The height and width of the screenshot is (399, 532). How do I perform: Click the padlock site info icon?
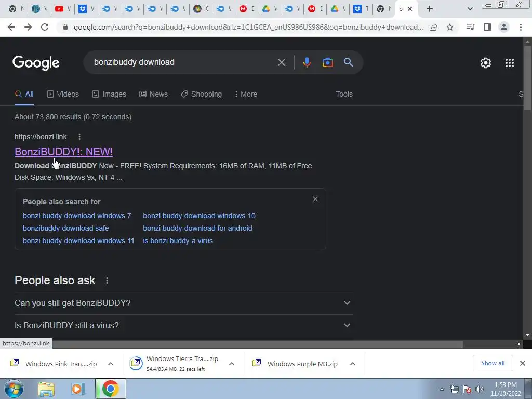[x=65, y=27]
